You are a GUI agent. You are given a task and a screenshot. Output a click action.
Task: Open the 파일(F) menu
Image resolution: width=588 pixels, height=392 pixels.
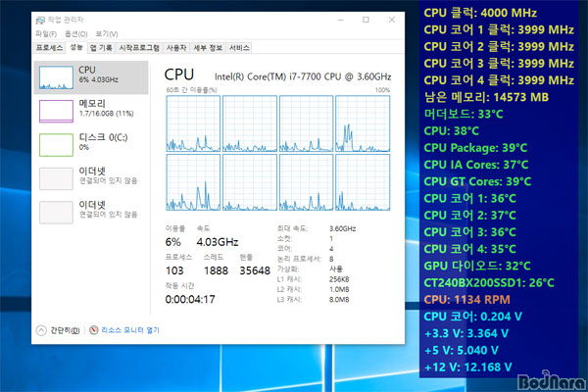pos(46,34)
